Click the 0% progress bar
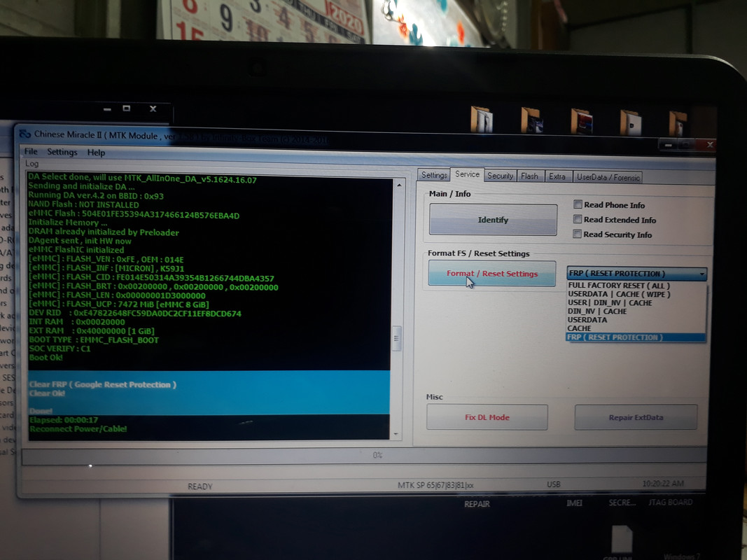 tap(365, 456)
